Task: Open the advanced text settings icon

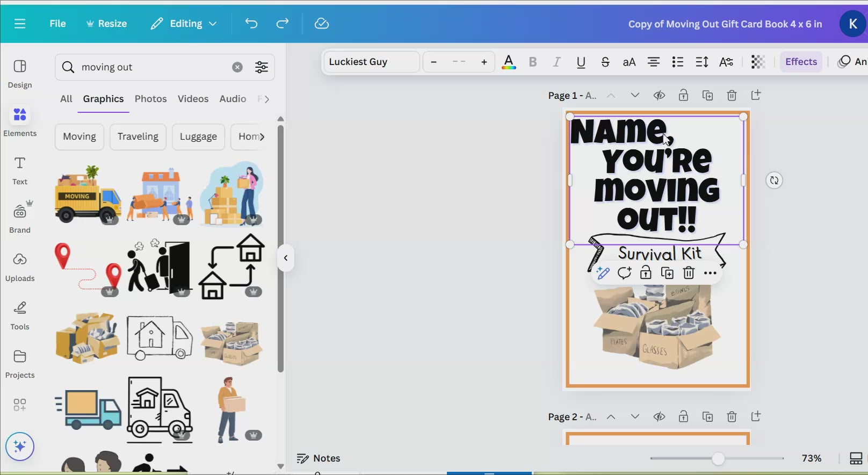Action: (x=726, y=62)
